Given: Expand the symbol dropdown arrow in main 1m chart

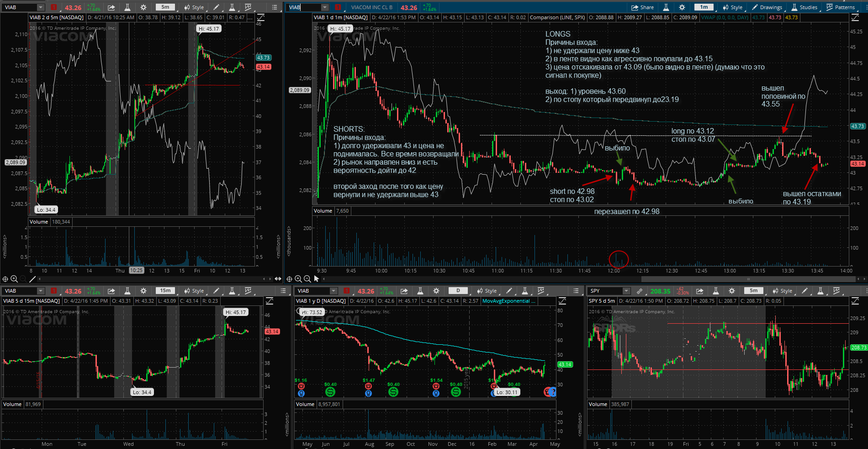Looking at the screenshot, I should click(325, 7).
